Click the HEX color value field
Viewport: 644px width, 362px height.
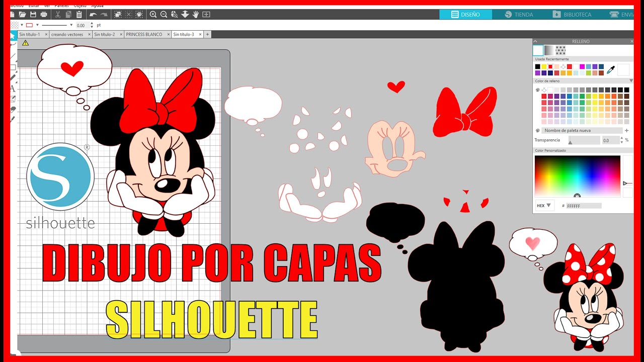click(584, 206)
